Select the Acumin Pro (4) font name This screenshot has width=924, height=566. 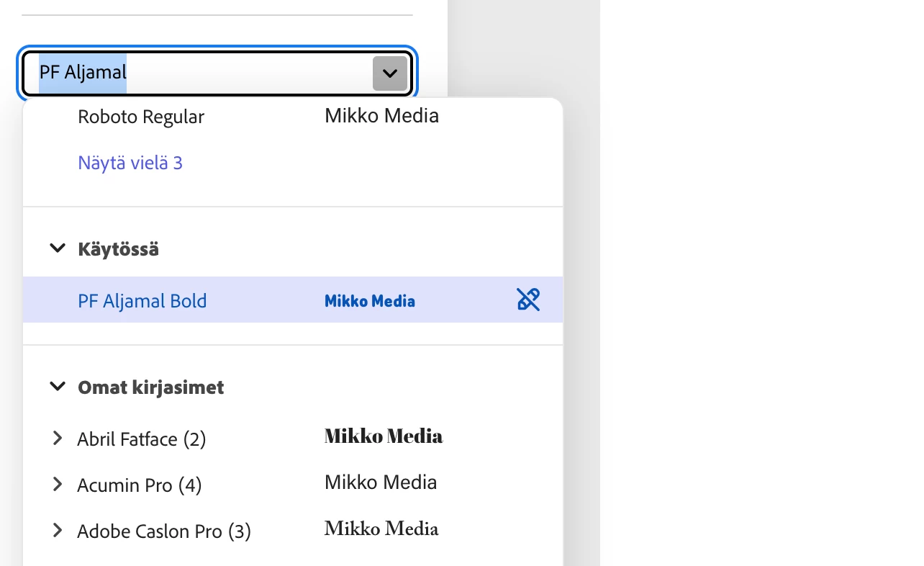140,485
